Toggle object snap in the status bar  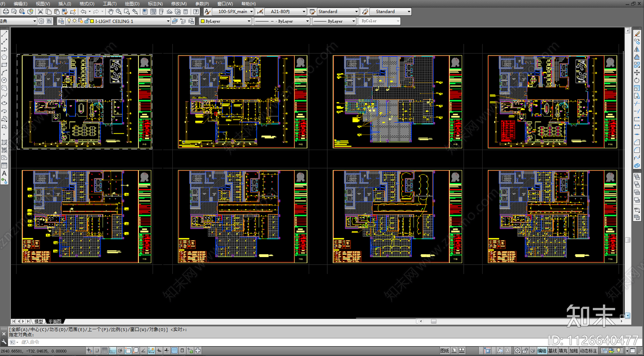pyautogui.click(x=128, y=351)
